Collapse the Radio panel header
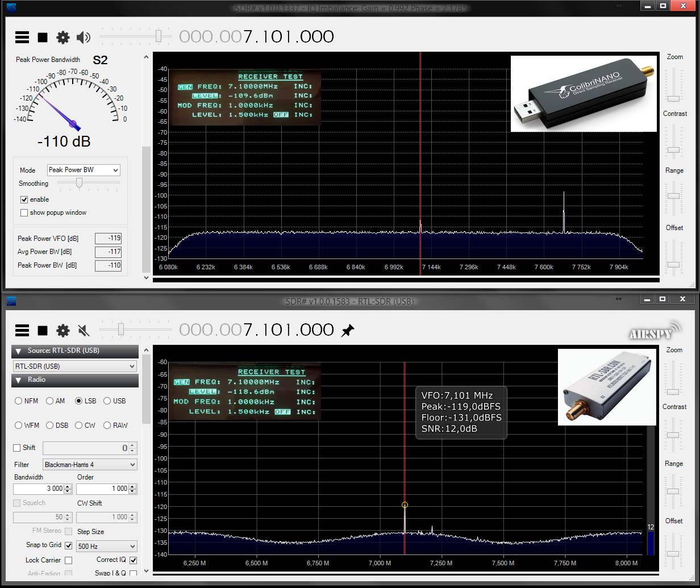This screenshot has height=588, width=700. 18,380
